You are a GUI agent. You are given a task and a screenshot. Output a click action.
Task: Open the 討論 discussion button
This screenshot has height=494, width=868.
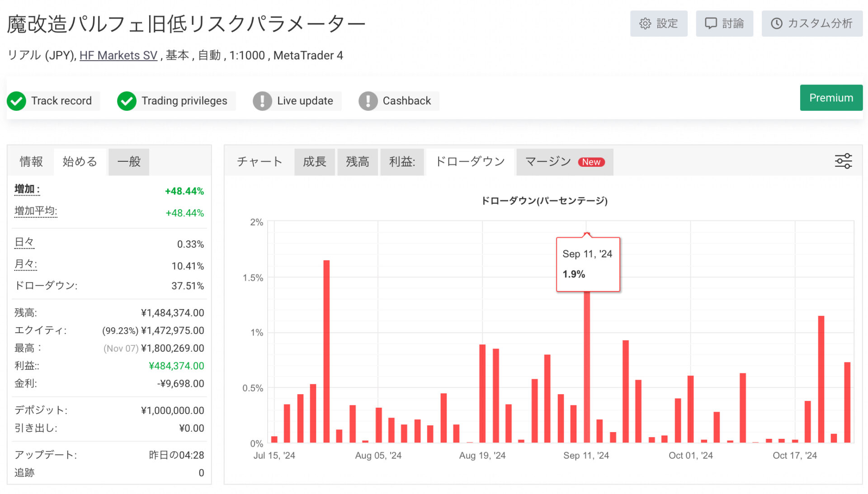pyautogui.click(x=724, y=24)
